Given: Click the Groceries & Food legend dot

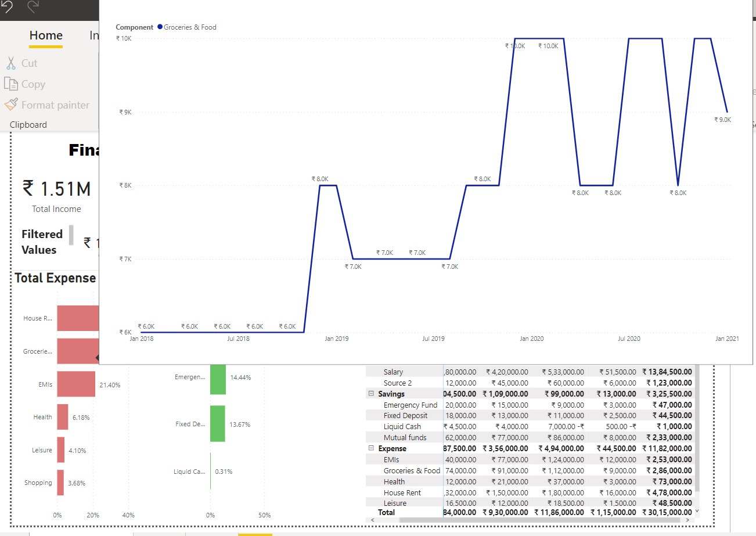Looking at the screenshot, I should click(x=160, y=27).
